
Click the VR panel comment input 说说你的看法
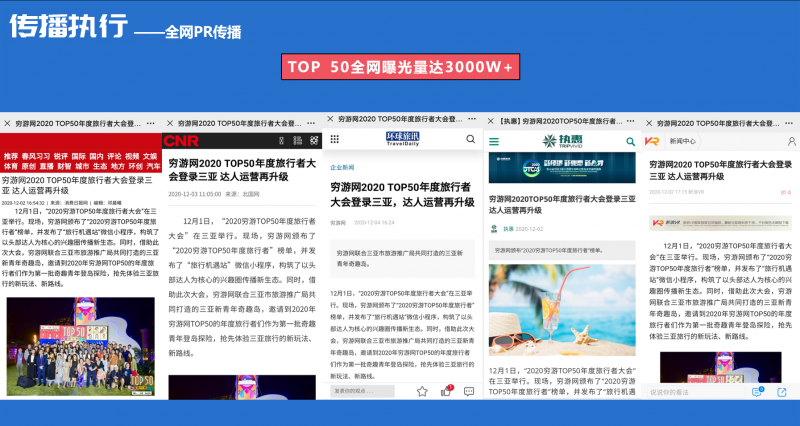pos(695,392)
